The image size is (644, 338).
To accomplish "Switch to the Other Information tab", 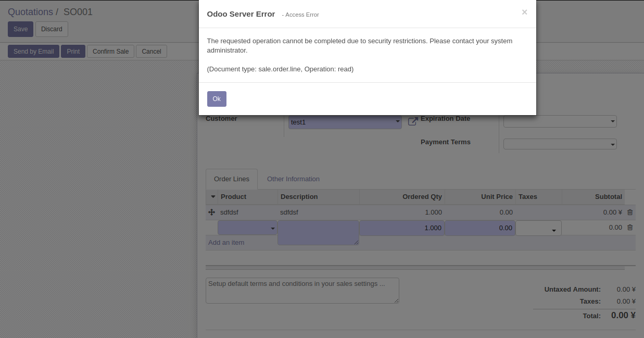I will (x=293, y=179).
